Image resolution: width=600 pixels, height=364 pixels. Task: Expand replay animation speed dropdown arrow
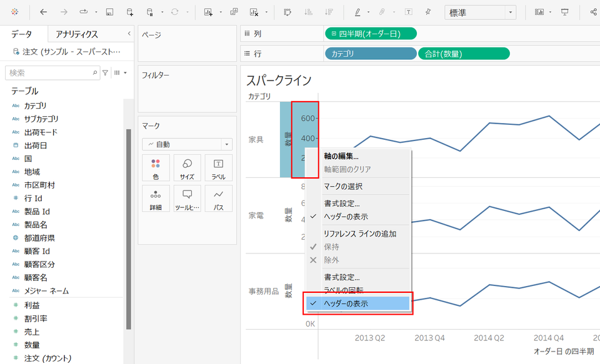pos(96,12)
